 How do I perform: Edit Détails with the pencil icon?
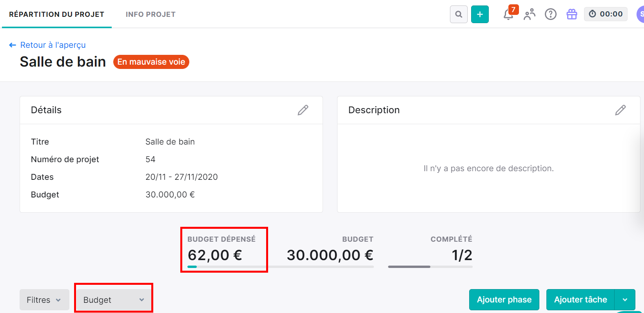[x=303, y=110]
